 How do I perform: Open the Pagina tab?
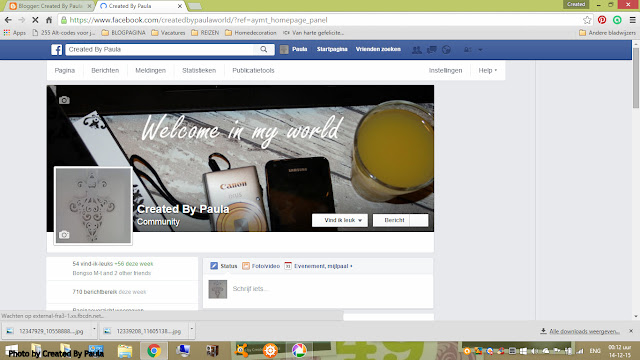(64, 70)
